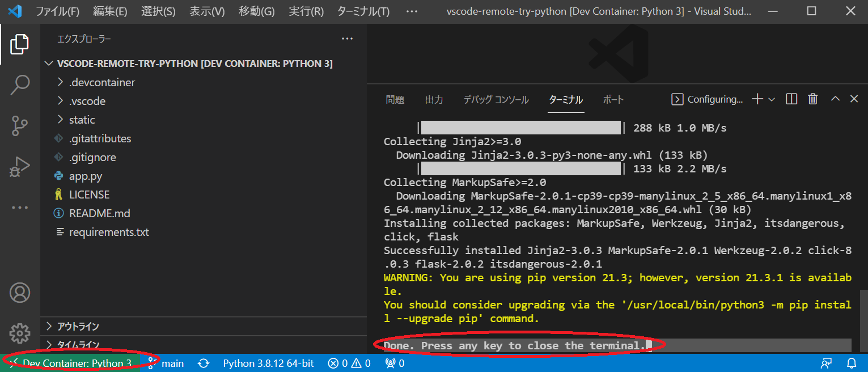Kill the terminal using the trash icon
The height and width of the screenshot is (372, 868).
pos(812,99)
